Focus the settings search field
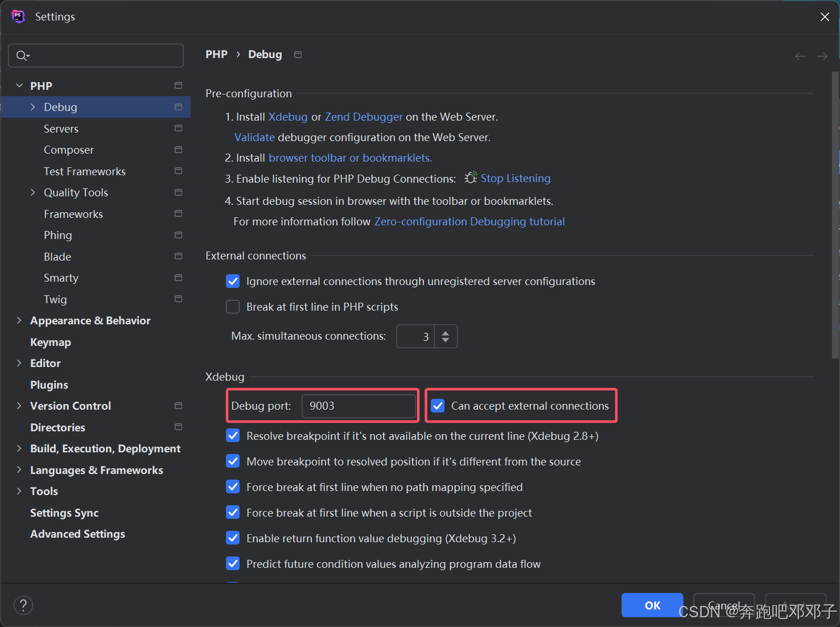This screenshot has height=627, width=840. [96, 55]
